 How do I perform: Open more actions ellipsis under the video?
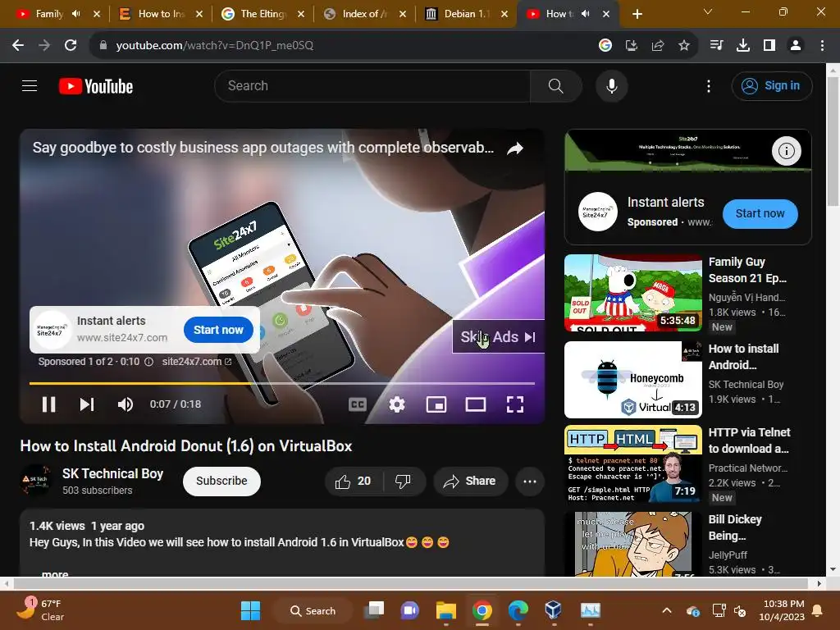[529, 481]
